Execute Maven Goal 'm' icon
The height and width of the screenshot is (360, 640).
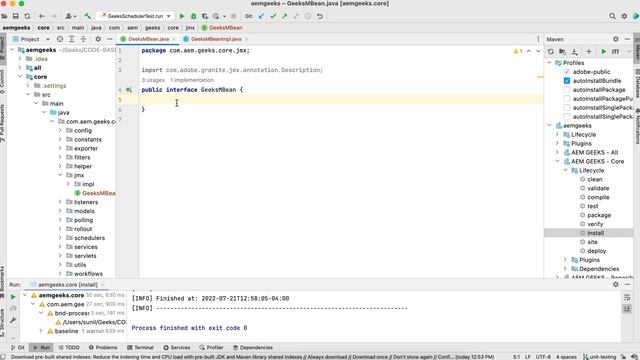615,51
